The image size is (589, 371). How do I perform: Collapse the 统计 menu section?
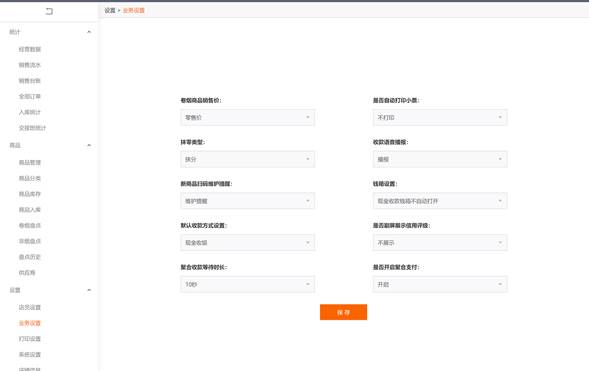pos(89,32)
